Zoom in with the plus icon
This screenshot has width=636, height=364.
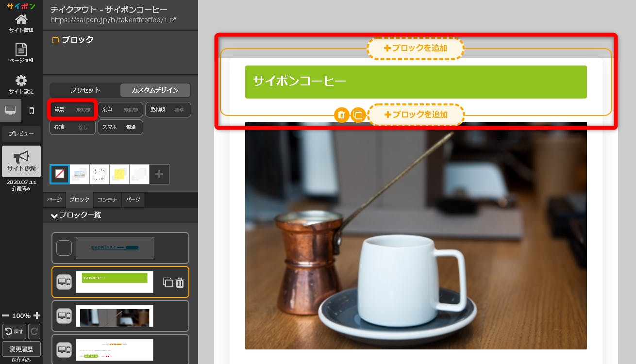(37, 315)
